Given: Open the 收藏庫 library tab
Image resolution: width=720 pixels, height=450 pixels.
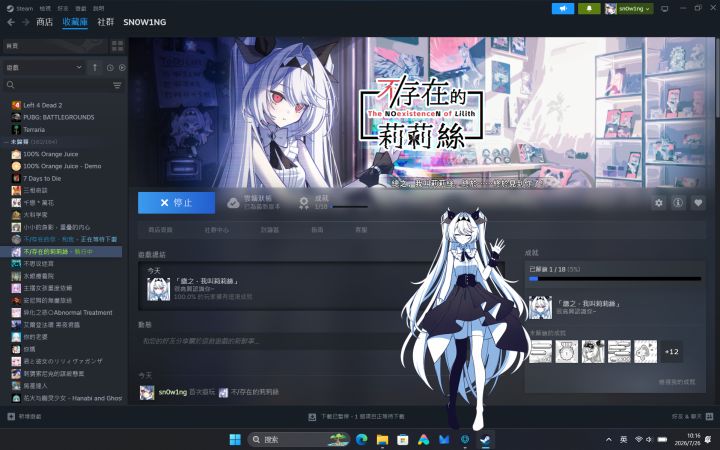Looking at the screenshot, I should pos(75,22).
